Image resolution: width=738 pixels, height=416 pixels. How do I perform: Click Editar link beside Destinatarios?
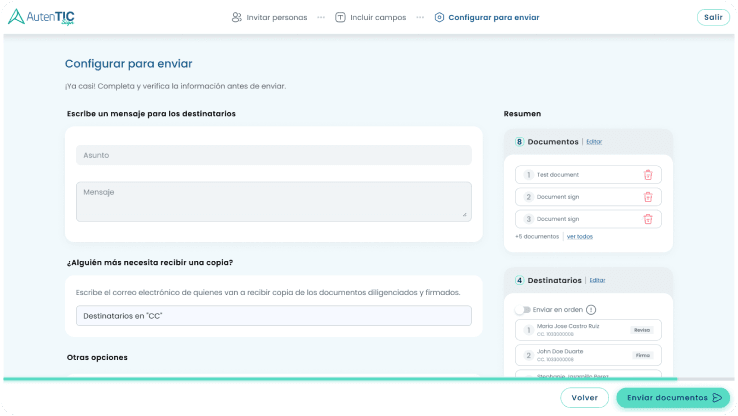(597, 280)
